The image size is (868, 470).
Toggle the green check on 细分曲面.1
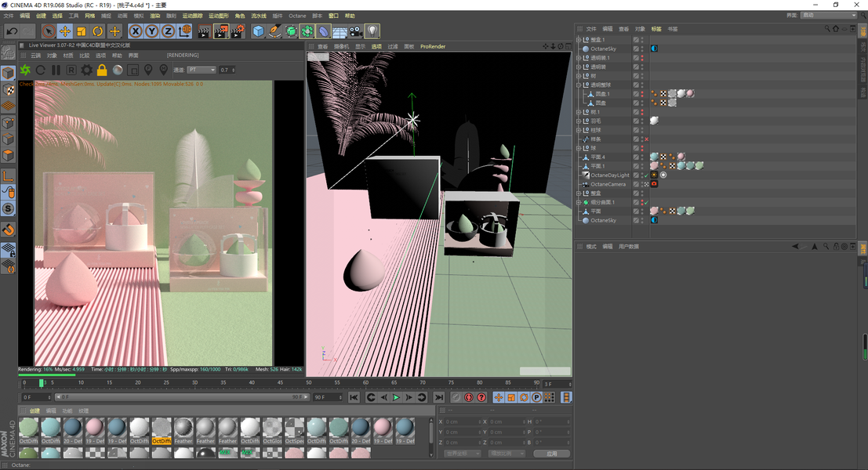pyautogui.click(x=646, y=202)
